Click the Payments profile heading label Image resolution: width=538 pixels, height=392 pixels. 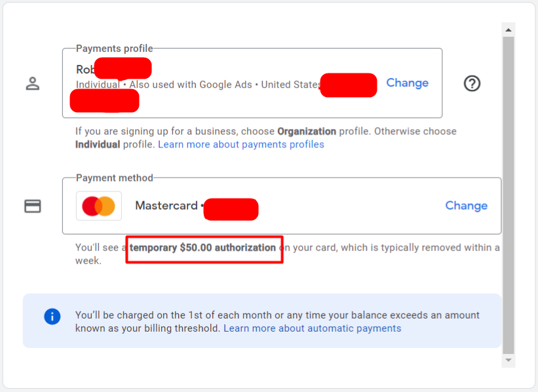[114, 49]
